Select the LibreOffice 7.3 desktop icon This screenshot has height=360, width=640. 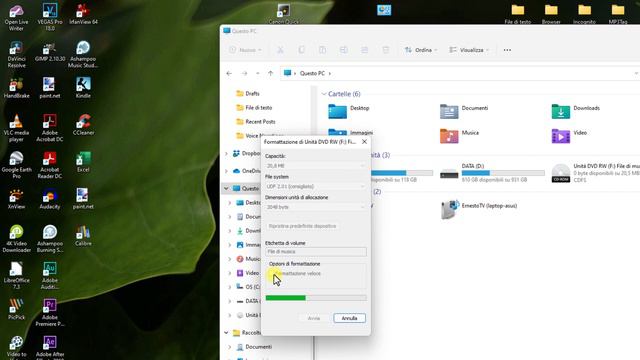pos(16,276)
